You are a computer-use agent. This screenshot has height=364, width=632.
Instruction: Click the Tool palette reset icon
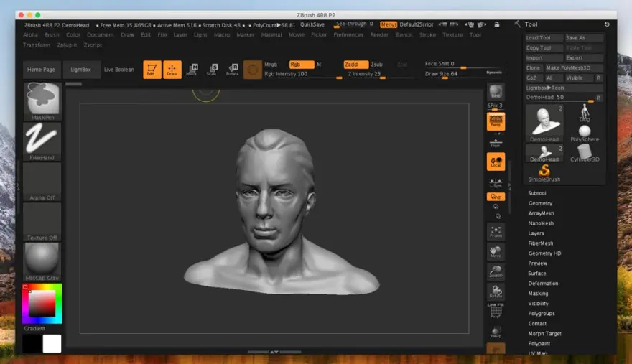point(607,24)
